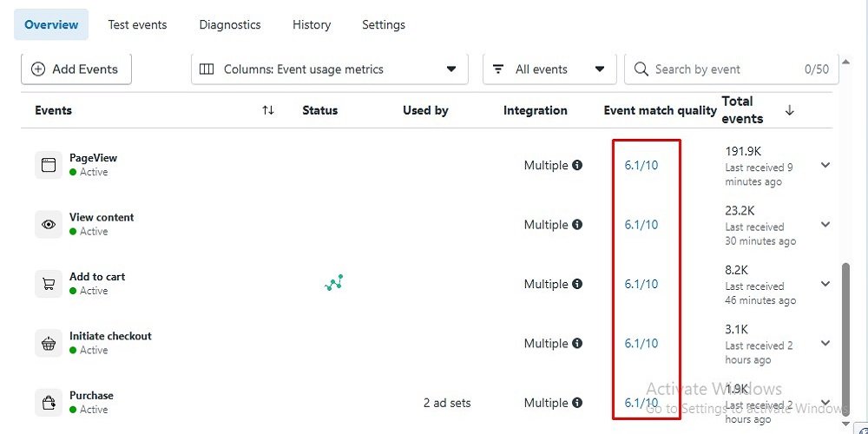Open the All events filter dropdown
This screenshot has width=868, height=434.
(549, 69)
